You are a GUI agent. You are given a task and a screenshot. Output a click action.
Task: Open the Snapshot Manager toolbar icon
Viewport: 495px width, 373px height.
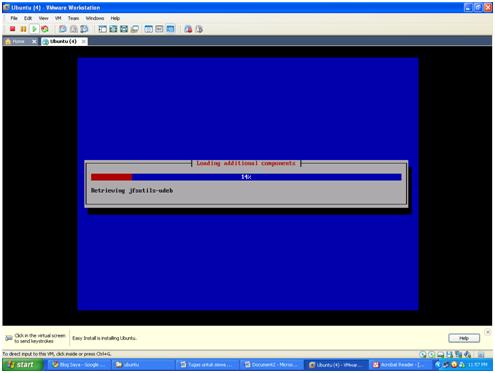(x=84, y=29)
